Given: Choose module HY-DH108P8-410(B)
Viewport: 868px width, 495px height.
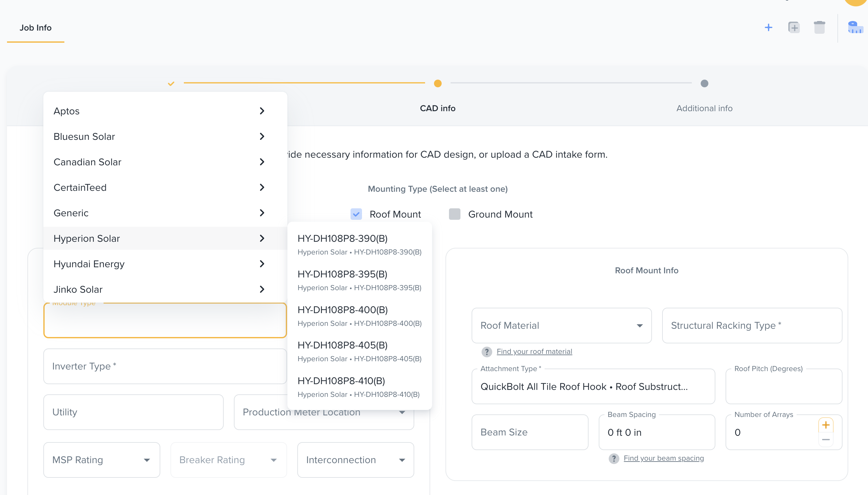Looking at the screenshot, I should point(360,387).
